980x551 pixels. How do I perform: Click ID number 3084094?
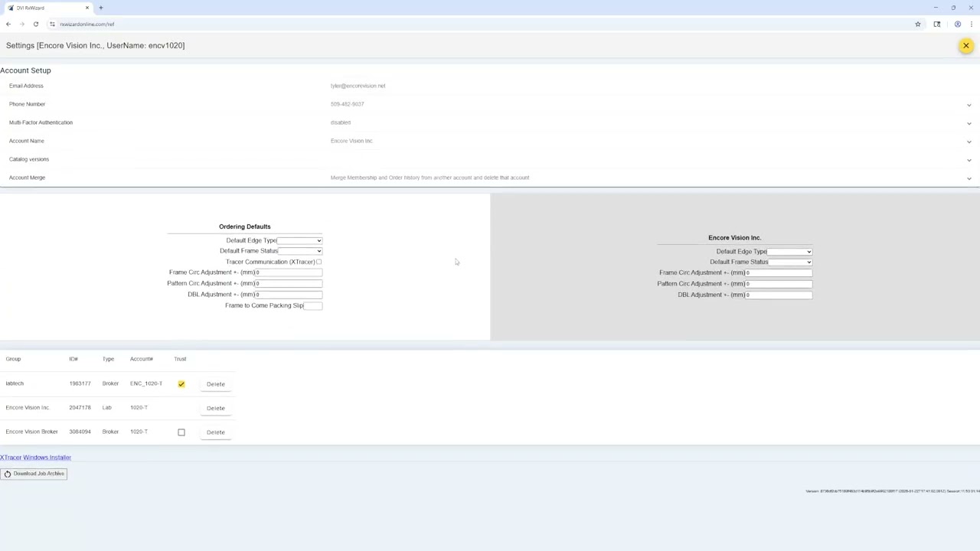80,432
